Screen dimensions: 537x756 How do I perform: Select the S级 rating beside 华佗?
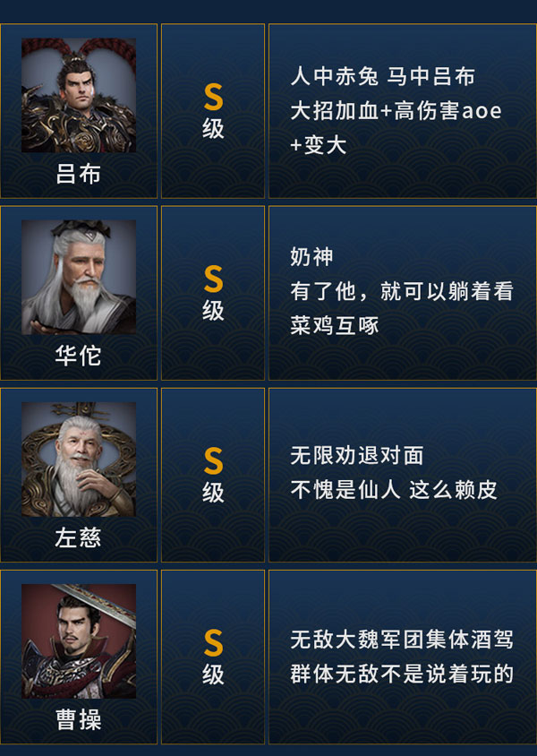(x=213, y=293)
